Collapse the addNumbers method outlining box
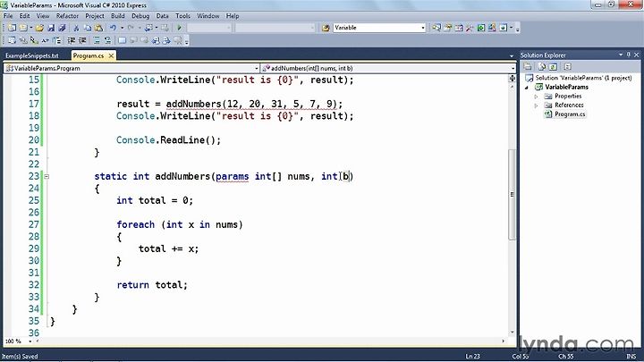The width and height of the screenshot is (644, 362). 47,176
